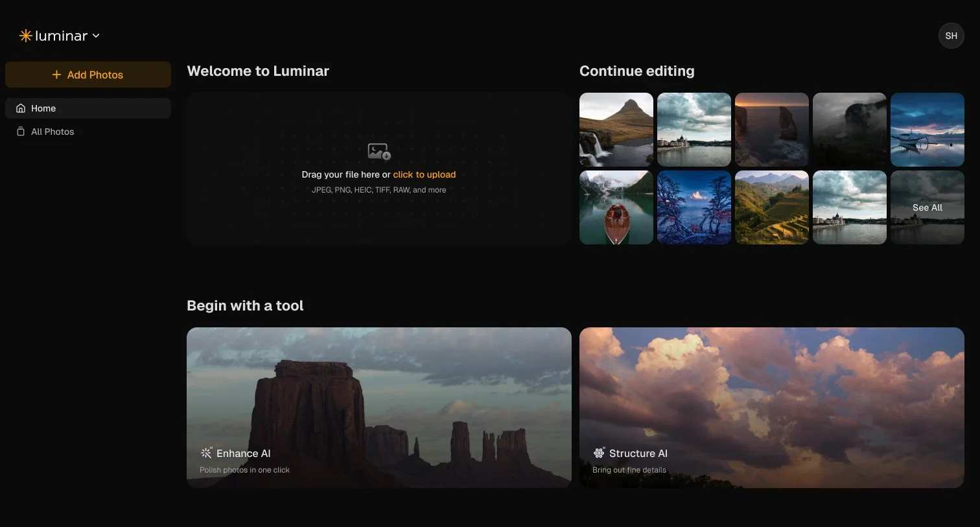Open the Enhance AI tool card

[379, 408]
